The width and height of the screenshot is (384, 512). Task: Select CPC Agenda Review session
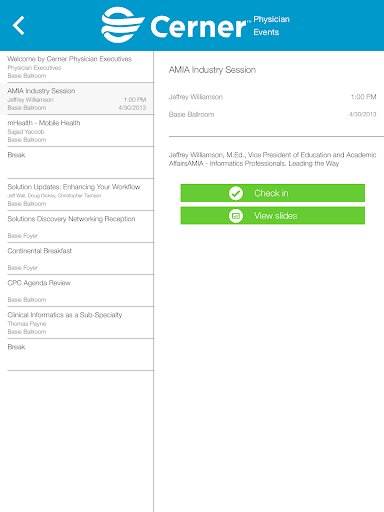click(x=77, y=291)
